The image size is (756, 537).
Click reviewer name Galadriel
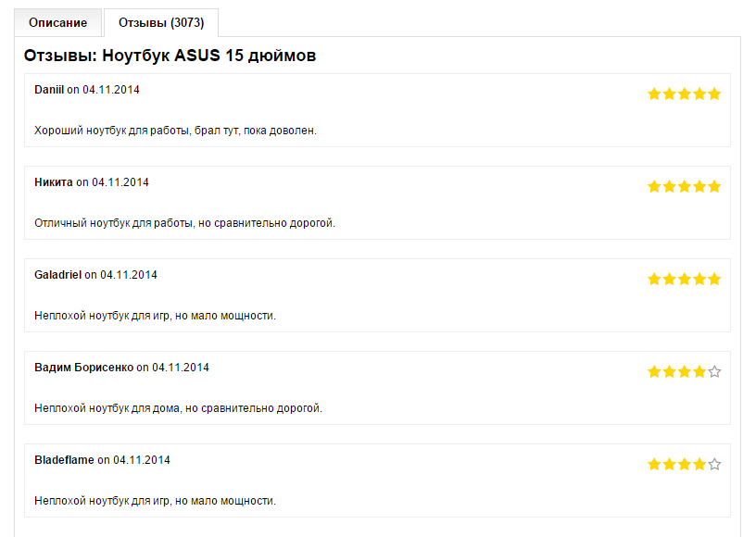point(58,275)
